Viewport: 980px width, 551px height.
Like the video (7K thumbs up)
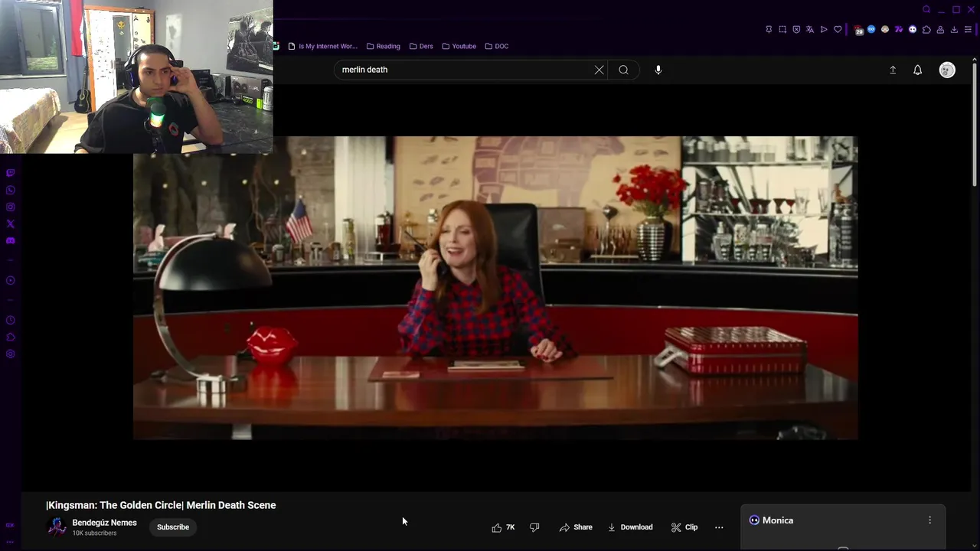[503, 527]
